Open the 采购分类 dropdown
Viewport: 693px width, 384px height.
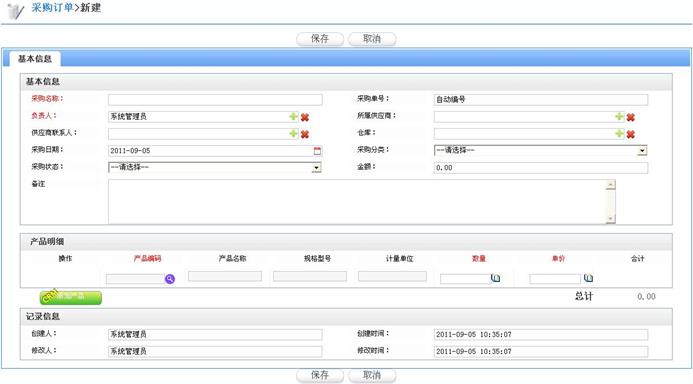point(541,150)
